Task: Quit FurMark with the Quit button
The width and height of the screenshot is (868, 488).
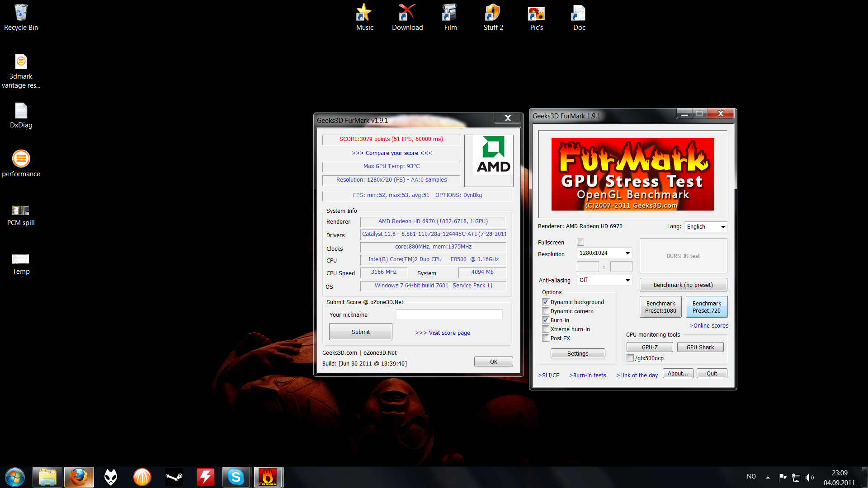Action: 712,373
